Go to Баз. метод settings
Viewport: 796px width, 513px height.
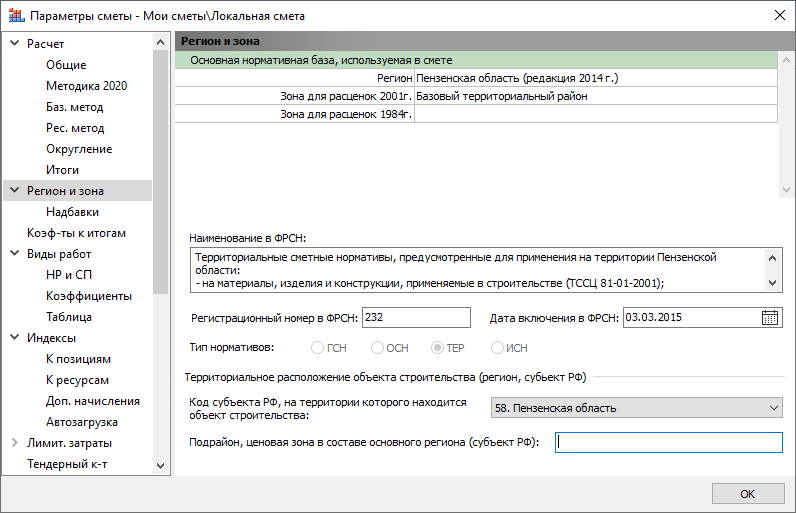click(75, 107)
